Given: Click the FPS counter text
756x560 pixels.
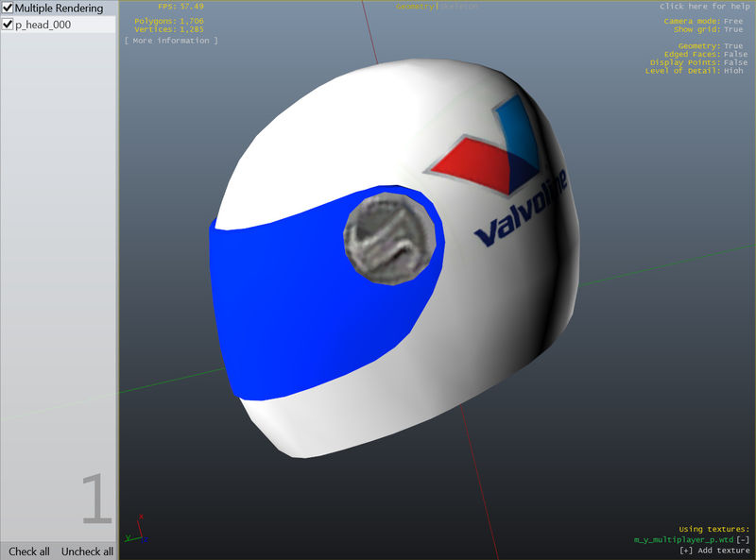Looking at the screenshot, I should click(x=180, y=7).
